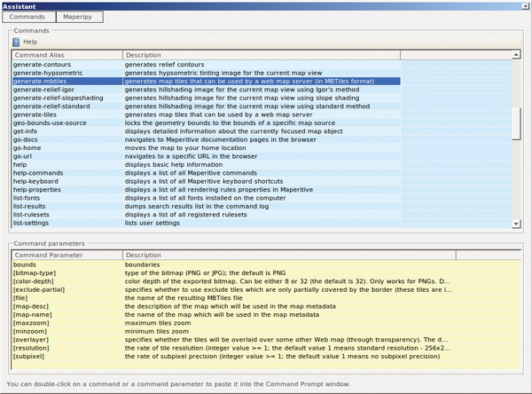This screenshot has height=394, width=532.
Task: Click the Help question mark icon
Action: click(x=15, y=42)
